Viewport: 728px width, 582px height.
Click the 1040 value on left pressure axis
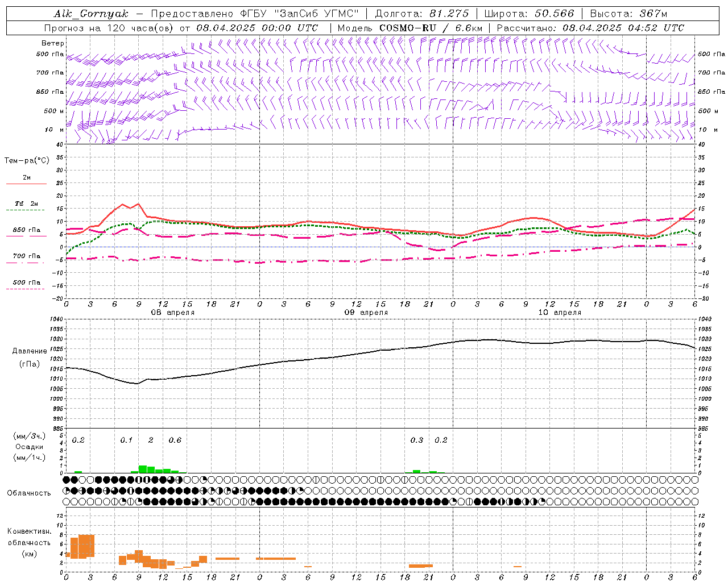(x=57, y=319)
